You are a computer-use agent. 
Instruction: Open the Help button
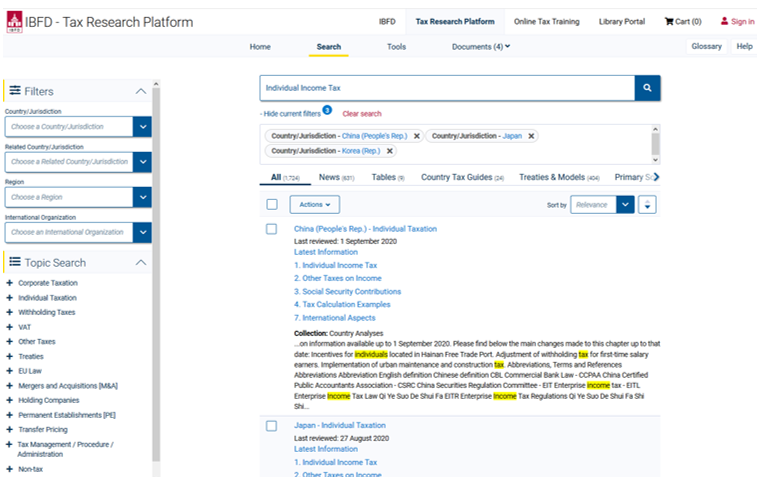(744, 46)
